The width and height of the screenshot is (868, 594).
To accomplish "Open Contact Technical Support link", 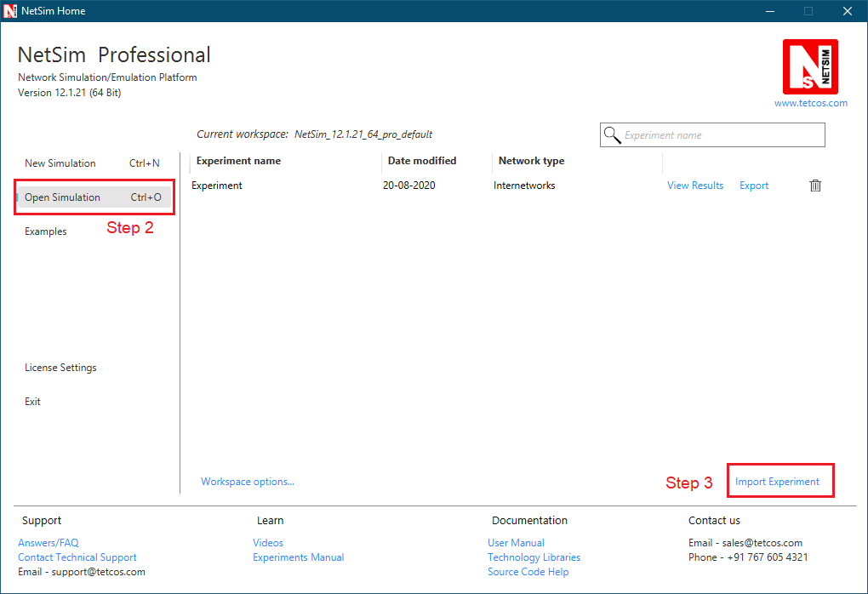I will 77,557.
